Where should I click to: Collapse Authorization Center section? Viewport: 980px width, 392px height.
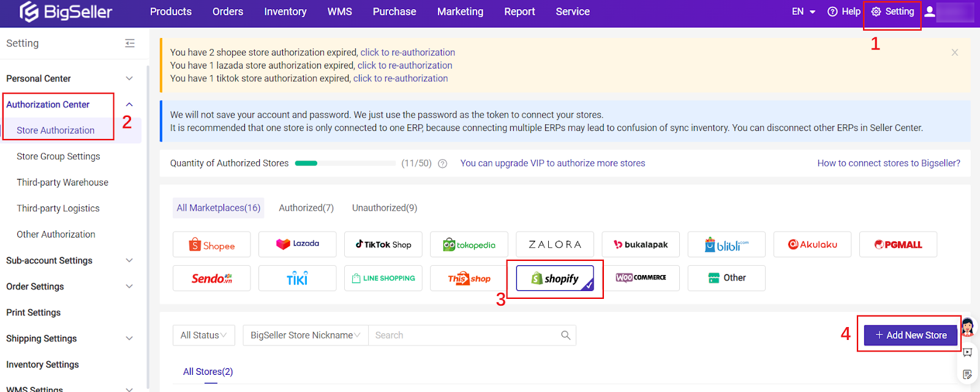point(129,105)
